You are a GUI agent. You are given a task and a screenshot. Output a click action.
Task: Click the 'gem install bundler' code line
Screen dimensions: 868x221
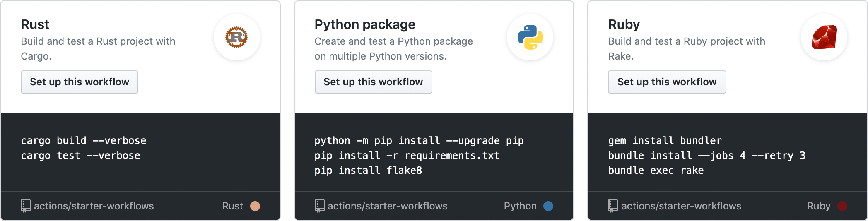pos(665,141)
